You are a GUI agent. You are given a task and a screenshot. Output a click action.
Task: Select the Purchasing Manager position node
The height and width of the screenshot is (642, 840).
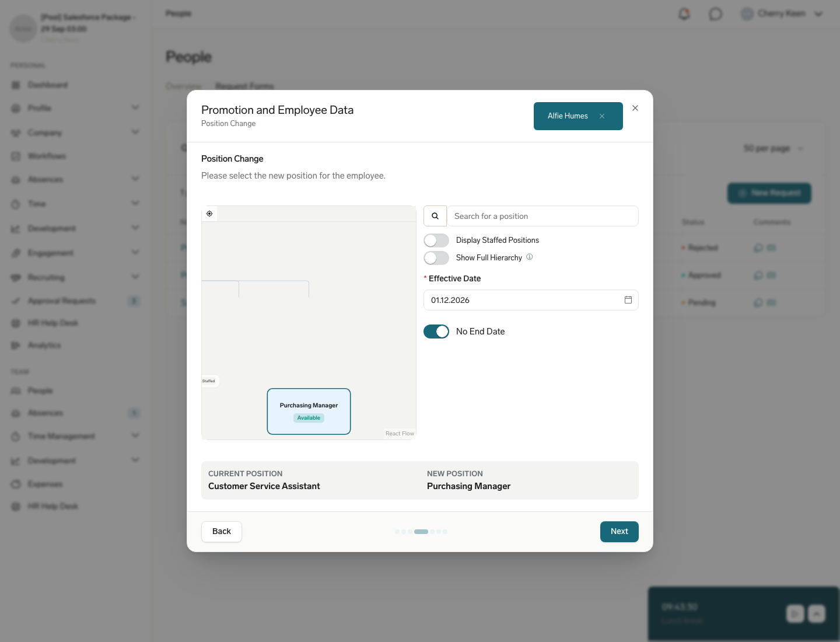[309, 411]
